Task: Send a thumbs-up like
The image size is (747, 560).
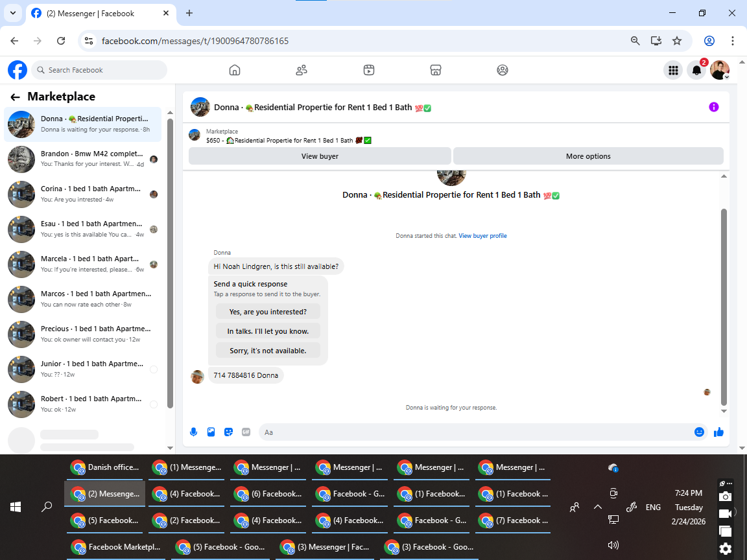Action: 719,432
